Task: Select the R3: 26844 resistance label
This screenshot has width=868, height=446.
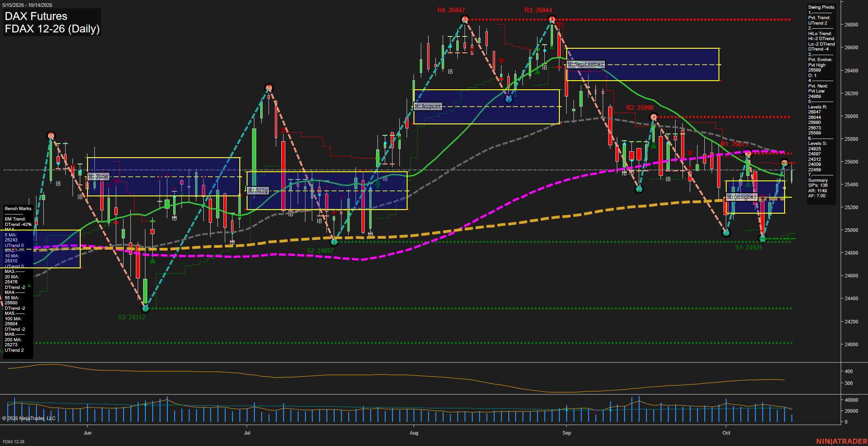Action: point(538,10)
